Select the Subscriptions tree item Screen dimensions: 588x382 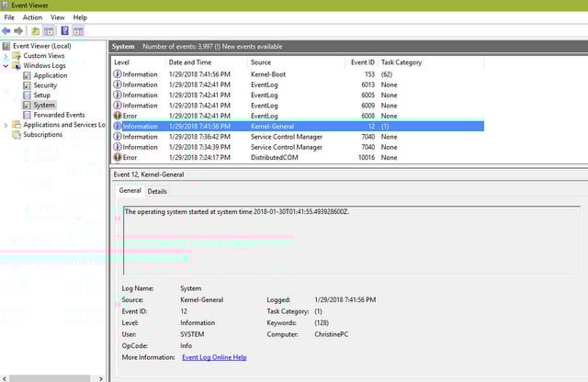pos(43,135)
